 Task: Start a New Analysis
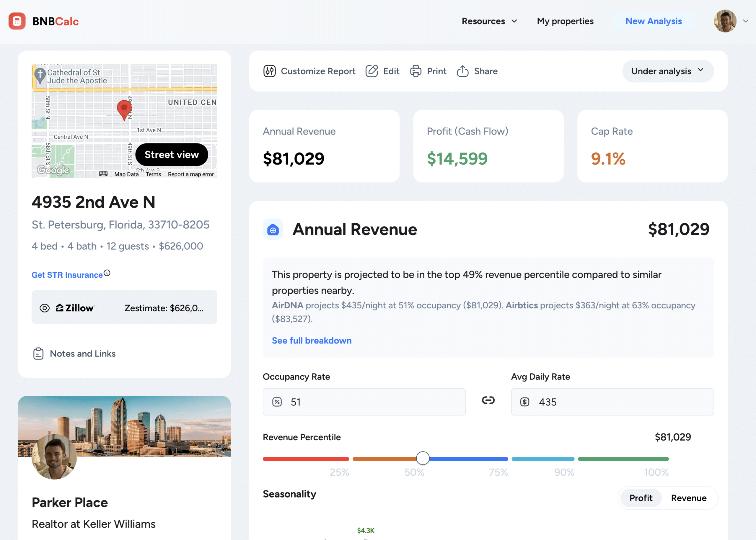(x=654, y=21)
